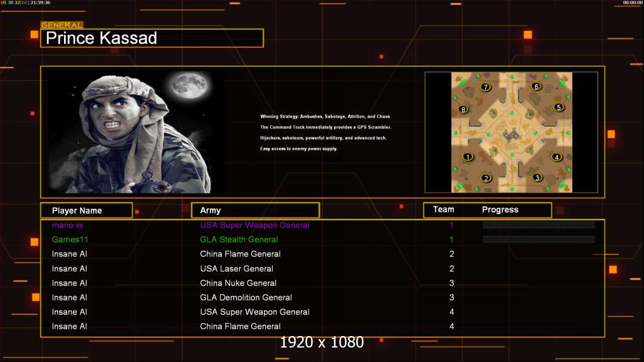This screenshot has width=644, height=362.
Task: Click Games11 loading progress bar
Action: (x=539, y=240)
